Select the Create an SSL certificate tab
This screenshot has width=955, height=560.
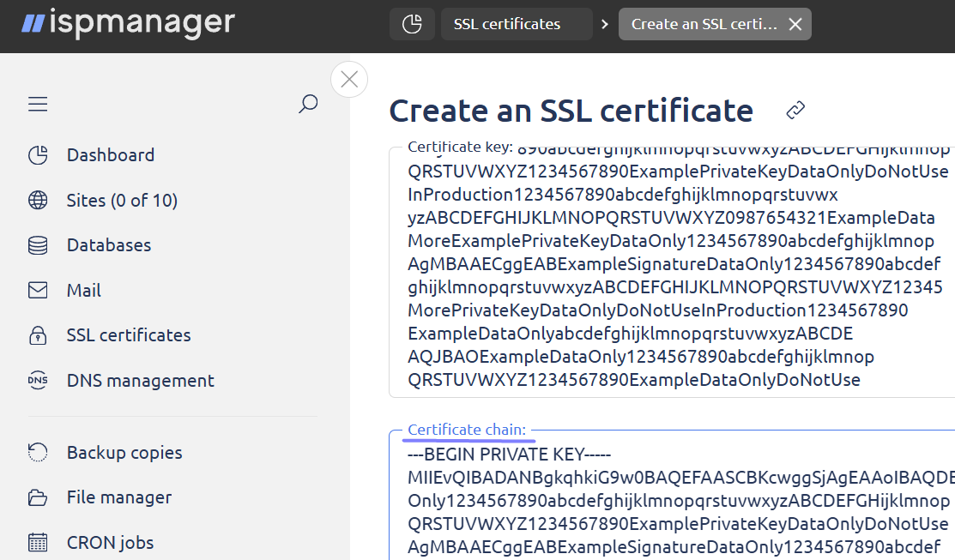(x=704, y=24)
